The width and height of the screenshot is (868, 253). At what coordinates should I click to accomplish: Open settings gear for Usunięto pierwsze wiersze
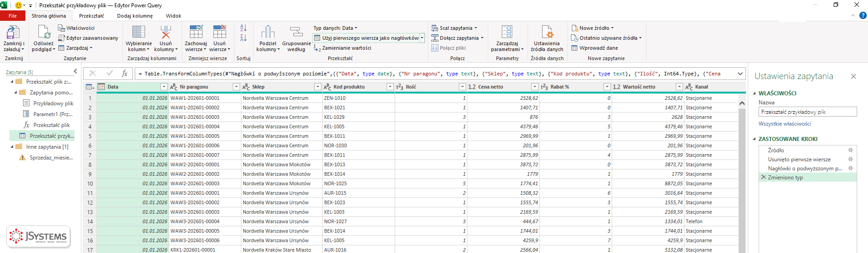click(x=850, y=159)
